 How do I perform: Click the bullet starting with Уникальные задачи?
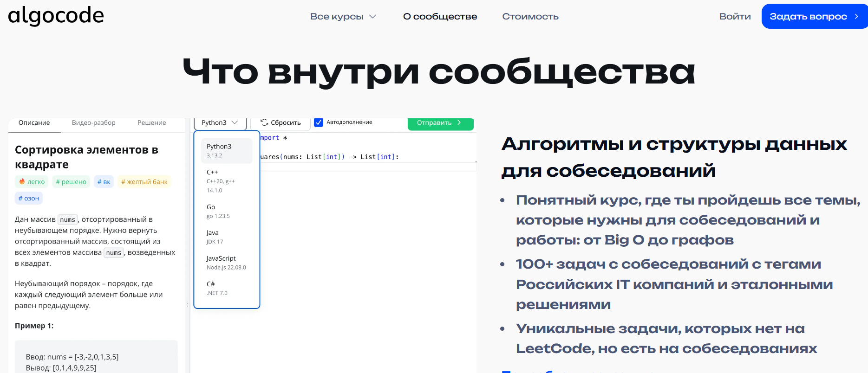coord(666,339)
